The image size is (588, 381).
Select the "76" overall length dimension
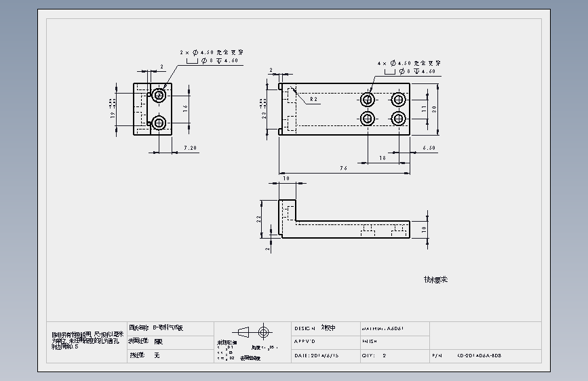tap(343, 168)
